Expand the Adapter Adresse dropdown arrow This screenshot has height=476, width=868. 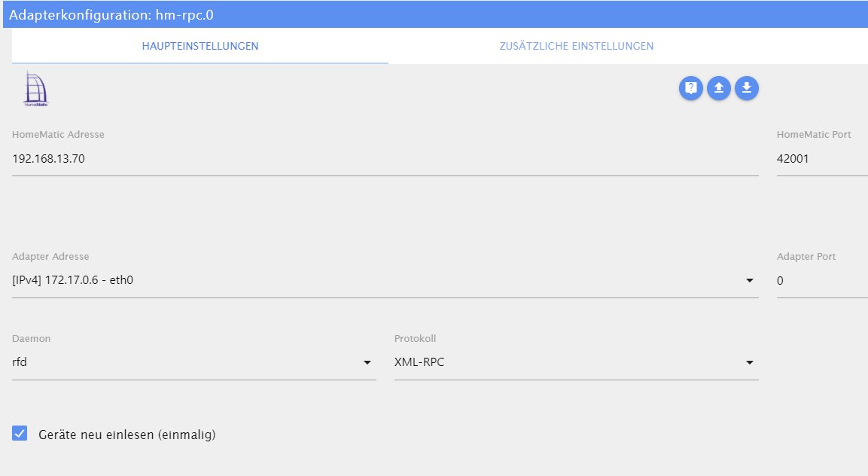tap(750, 280)
